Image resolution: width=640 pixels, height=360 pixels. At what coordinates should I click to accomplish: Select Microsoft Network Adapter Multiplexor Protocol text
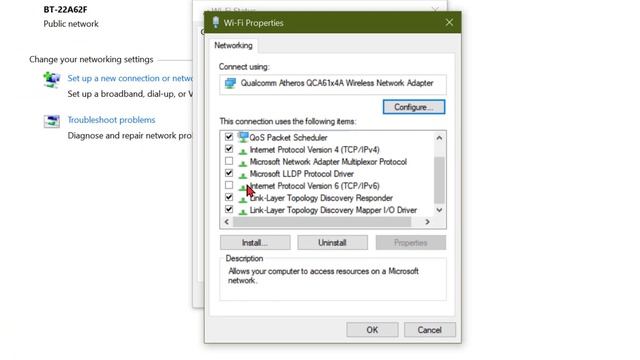[x=328, y=162]
